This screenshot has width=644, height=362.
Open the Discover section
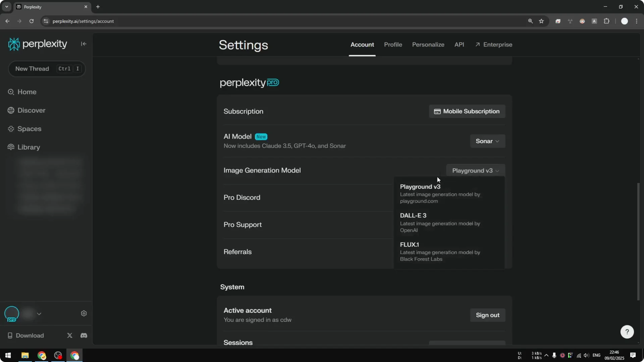point(31,110)
